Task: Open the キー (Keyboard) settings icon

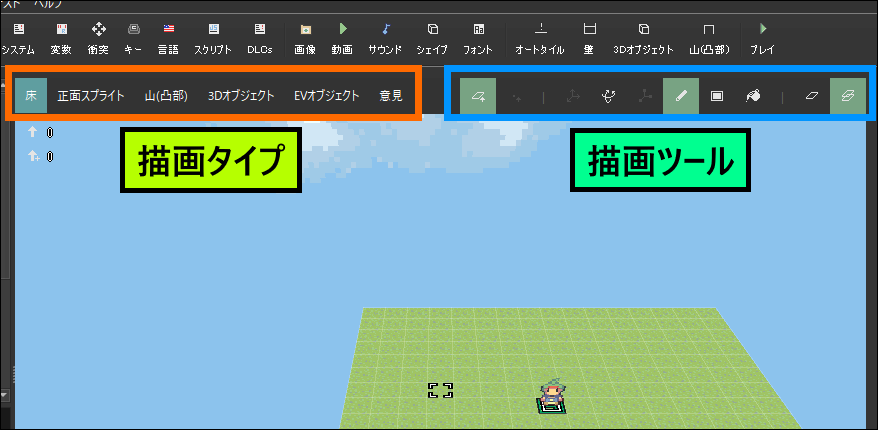Action: click(x=133, y=36)
